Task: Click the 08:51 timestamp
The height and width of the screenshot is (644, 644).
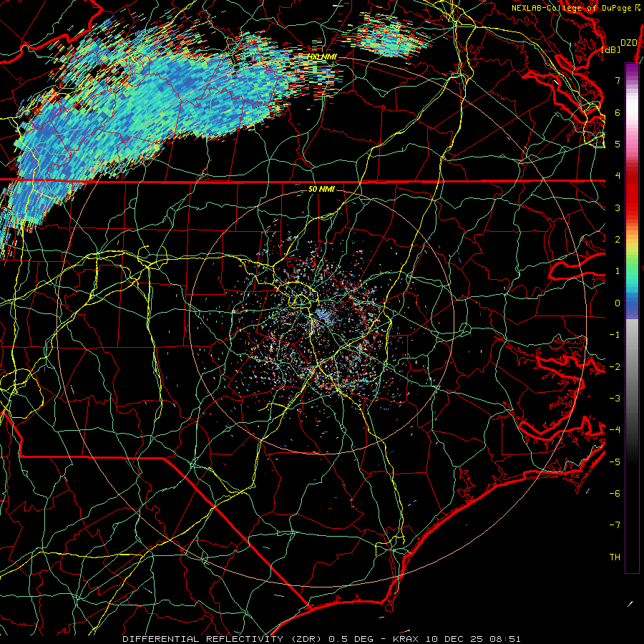Action: (x=507, y=639)
